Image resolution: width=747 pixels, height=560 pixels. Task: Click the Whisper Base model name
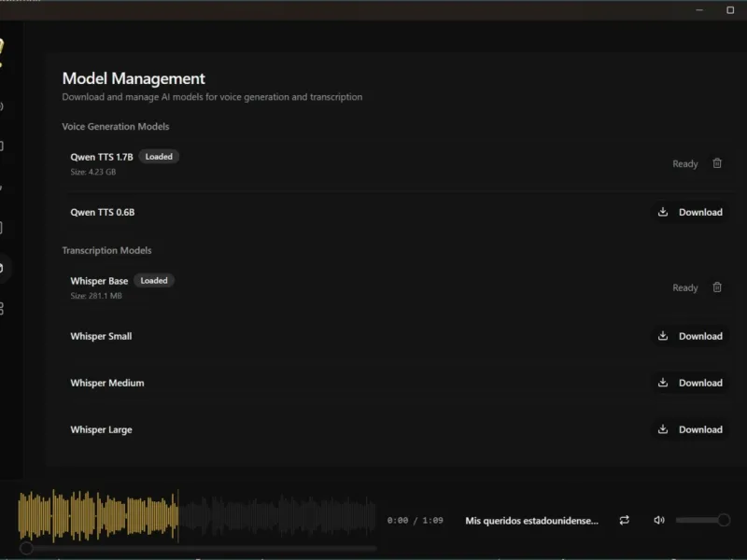[x=99, y=281]
